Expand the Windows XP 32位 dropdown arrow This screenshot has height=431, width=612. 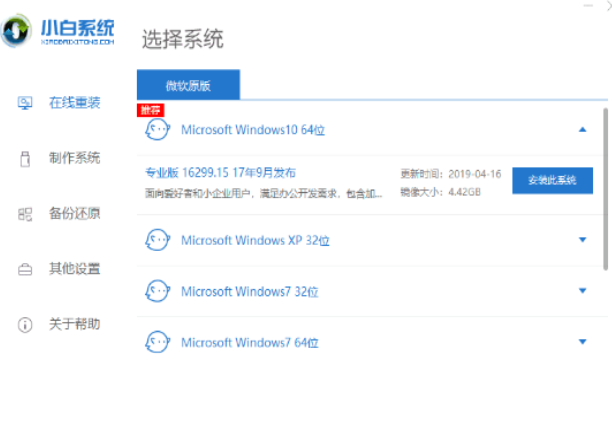click(582, 240)
